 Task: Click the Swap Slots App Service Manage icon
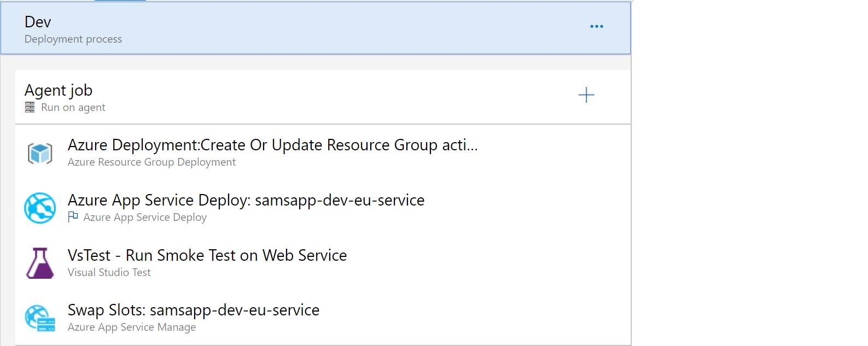click(40, 318)
